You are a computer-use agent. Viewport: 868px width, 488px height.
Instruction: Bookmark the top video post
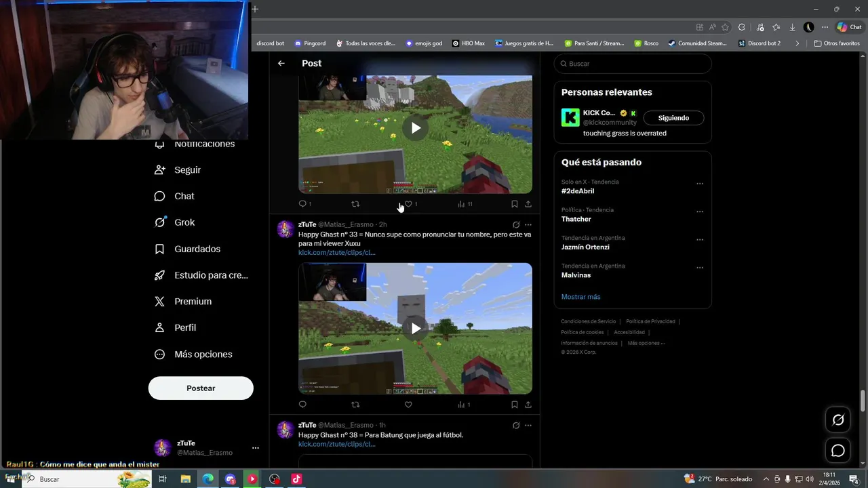[515, 204]
